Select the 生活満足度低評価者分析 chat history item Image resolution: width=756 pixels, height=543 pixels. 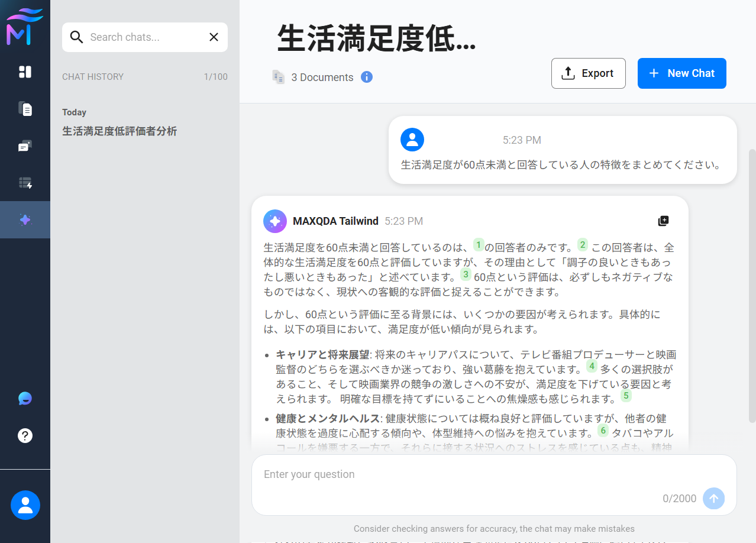click(119, 131)
